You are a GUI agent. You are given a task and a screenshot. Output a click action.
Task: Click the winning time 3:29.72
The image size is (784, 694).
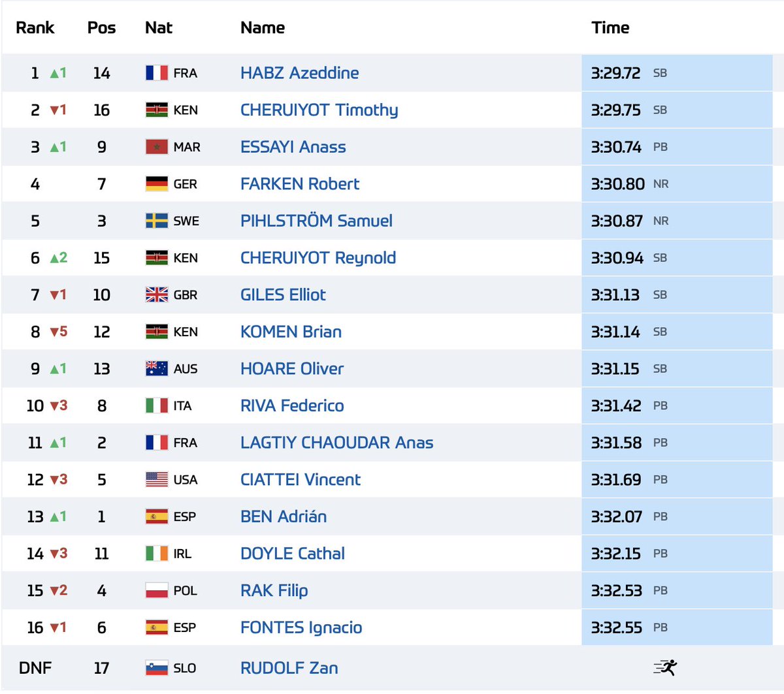coord(615,73)
